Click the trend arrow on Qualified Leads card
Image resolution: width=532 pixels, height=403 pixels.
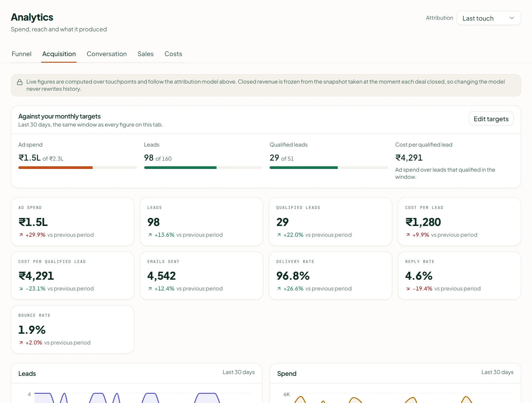click(x=279, y=235)
